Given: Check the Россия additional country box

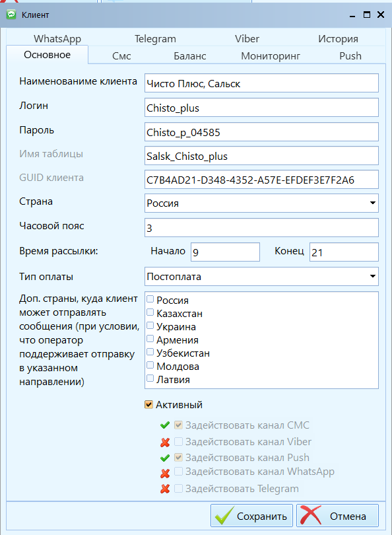Looking at the screenshot, I should 150,299.
